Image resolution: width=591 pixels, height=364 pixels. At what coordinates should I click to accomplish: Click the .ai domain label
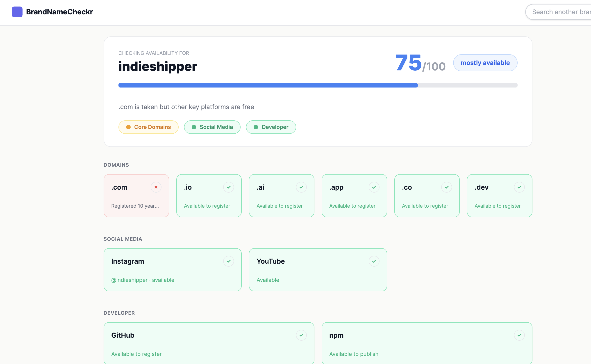tap(260, 187)
